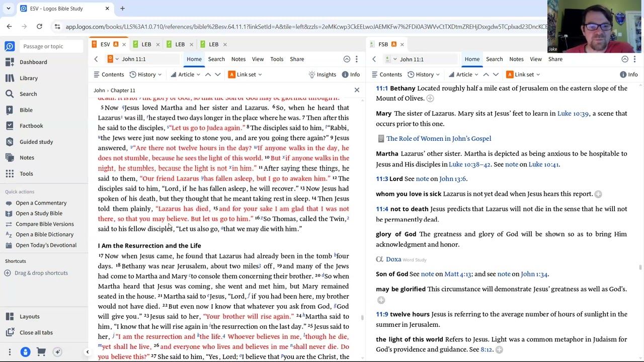
Task: Expand the Link set dropdown in FSB
Action: tap(524, 74)
